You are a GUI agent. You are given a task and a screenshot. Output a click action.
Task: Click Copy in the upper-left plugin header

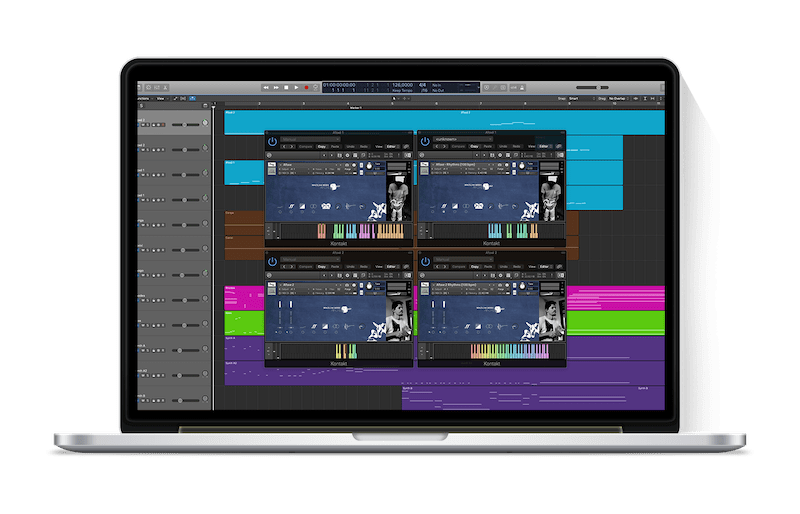click(322, 146)
